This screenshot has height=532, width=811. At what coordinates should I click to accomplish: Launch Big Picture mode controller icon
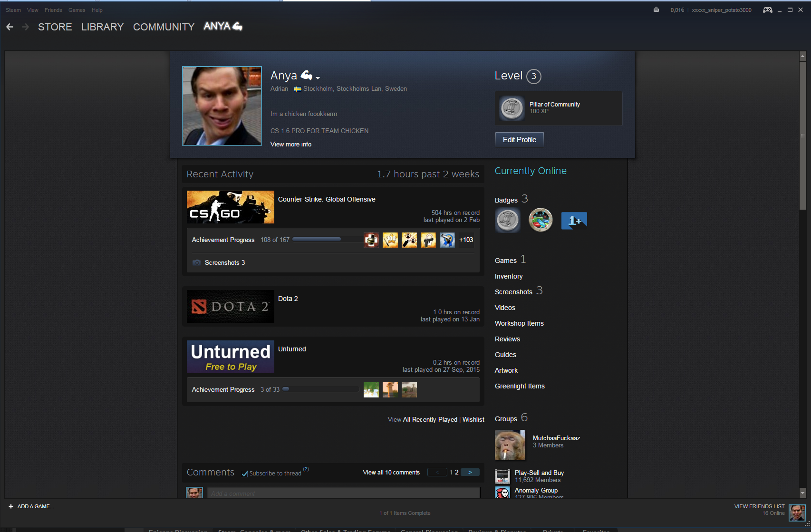point(767,10)
